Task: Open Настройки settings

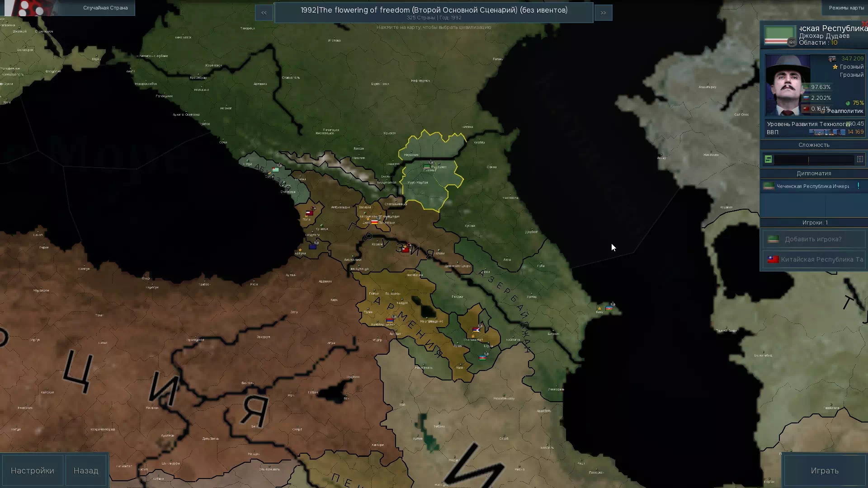Action: 33,470
